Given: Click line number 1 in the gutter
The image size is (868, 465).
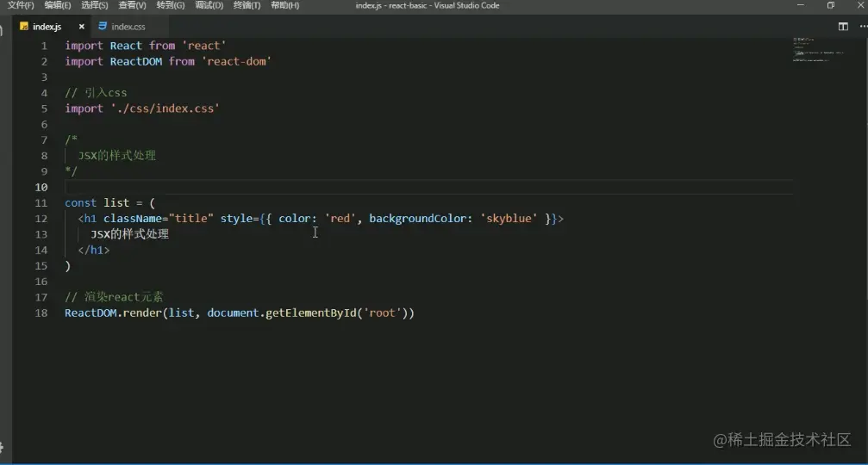Looking at the screenshot, I should (x=44, y=46).
